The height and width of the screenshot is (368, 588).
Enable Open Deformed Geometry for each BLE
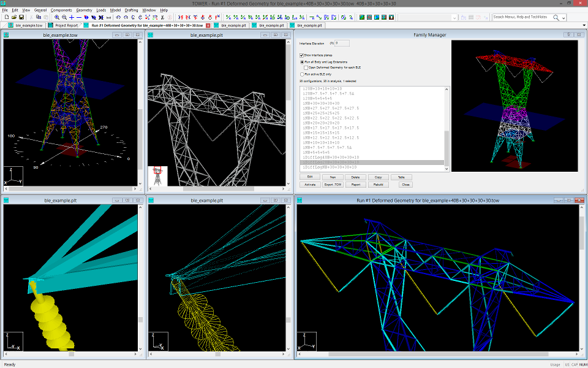pos(306,68)
